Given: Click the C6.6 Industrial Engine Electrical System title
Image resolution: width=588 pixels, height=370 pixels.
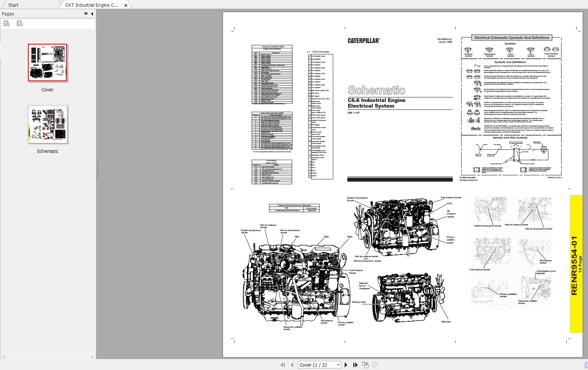Looking at the screenshot, I should coord(377,103).
